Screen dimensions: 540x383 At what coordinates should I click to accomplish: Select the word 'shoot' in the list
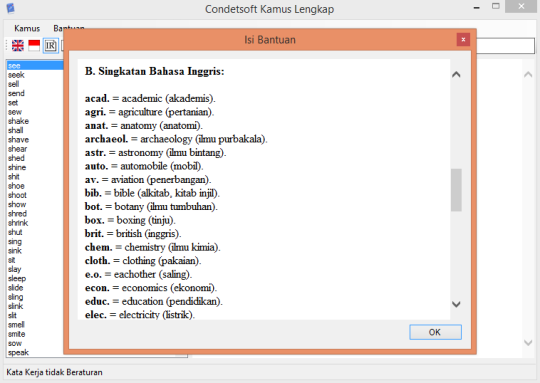(17, 195)
